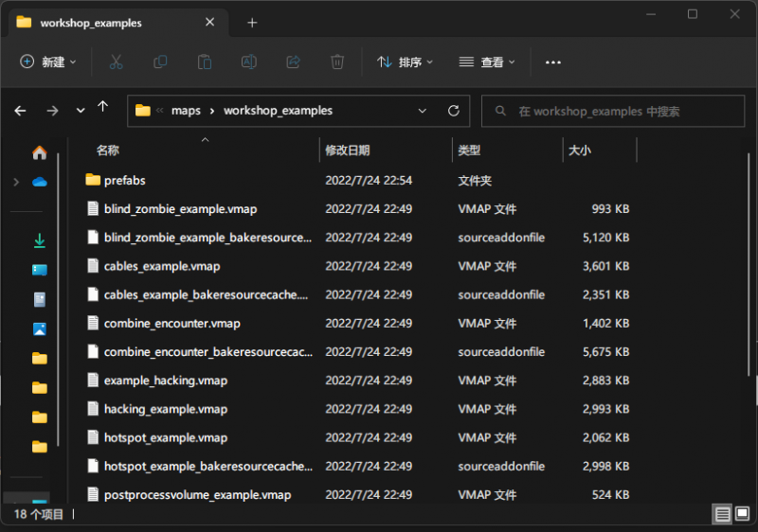The image size is (758, 532).
Task: Select postprocessvolume_example.vmap file
Action: point(198,495)
